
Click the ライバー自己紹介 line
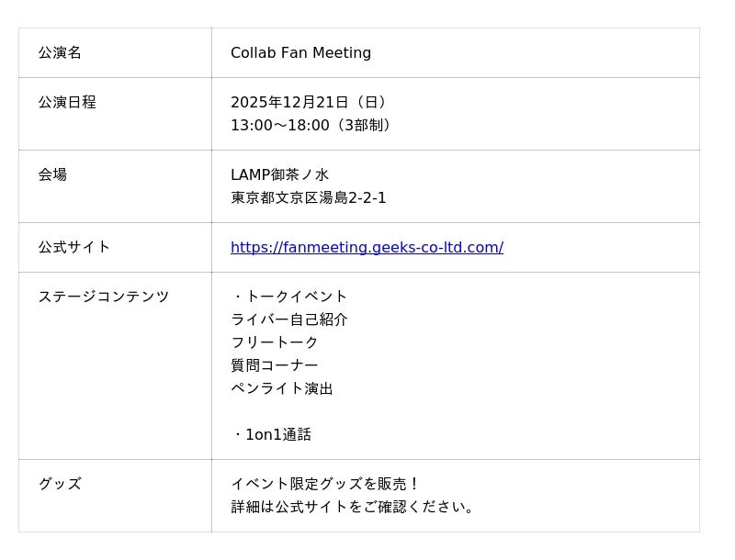289,319
